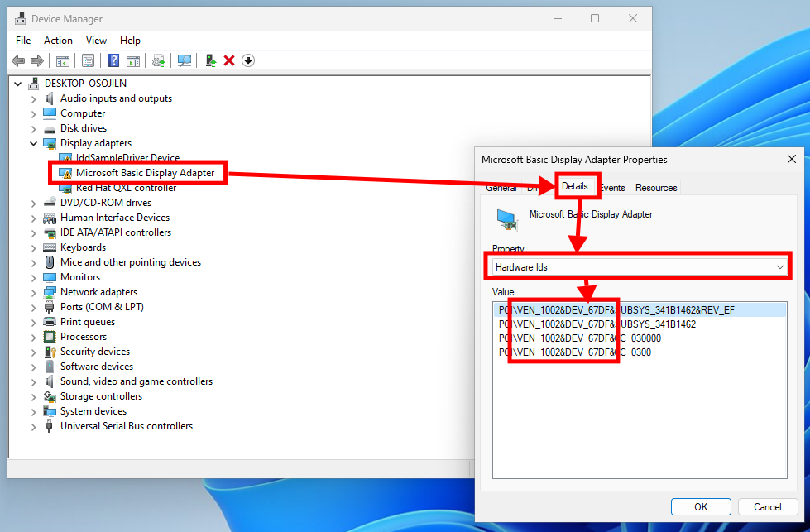Viewport: 810px width, 532px height.
Task: Expand the IDE ATA/ATAPI controllers chevron
Action: tap(34, 233)
